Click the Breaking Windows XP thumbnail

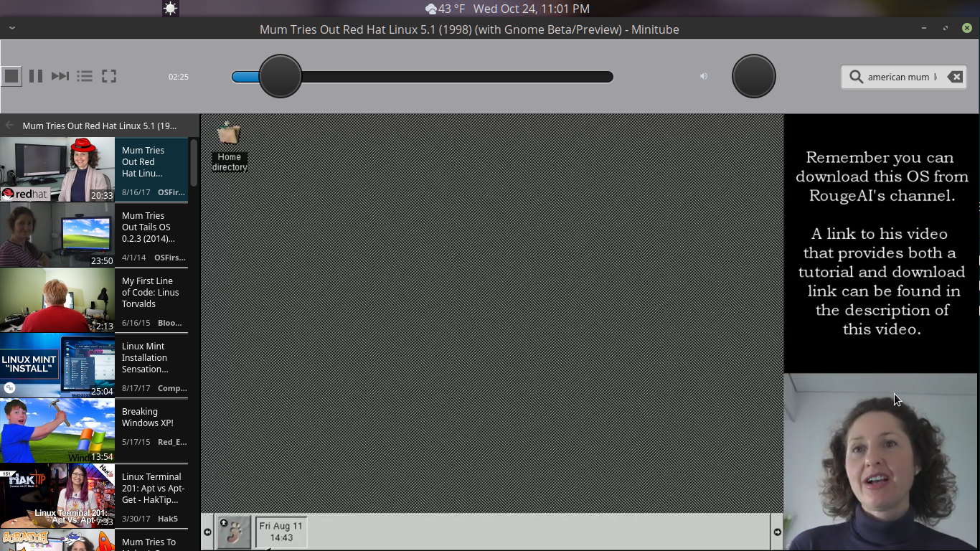[57, 430]
